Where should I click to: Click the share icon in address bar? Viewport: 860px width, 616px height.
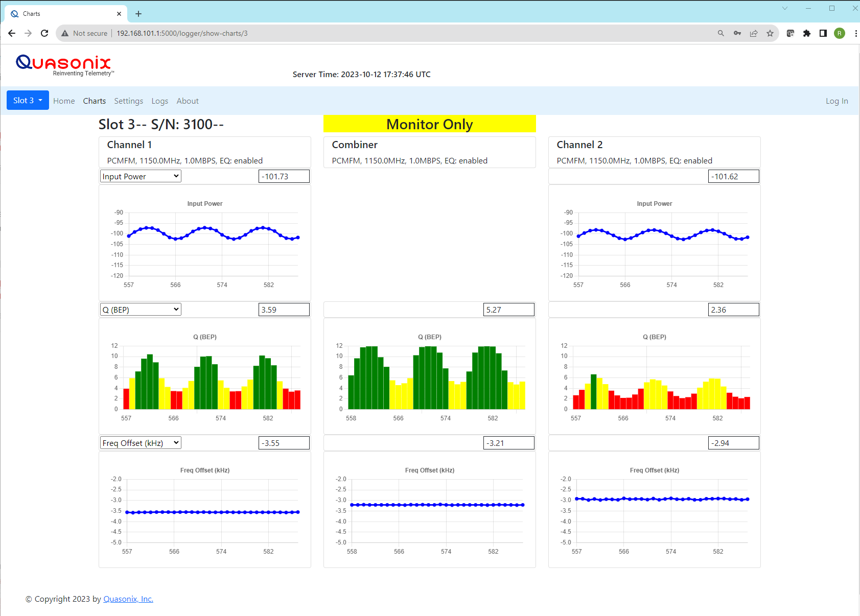point(754,33)
